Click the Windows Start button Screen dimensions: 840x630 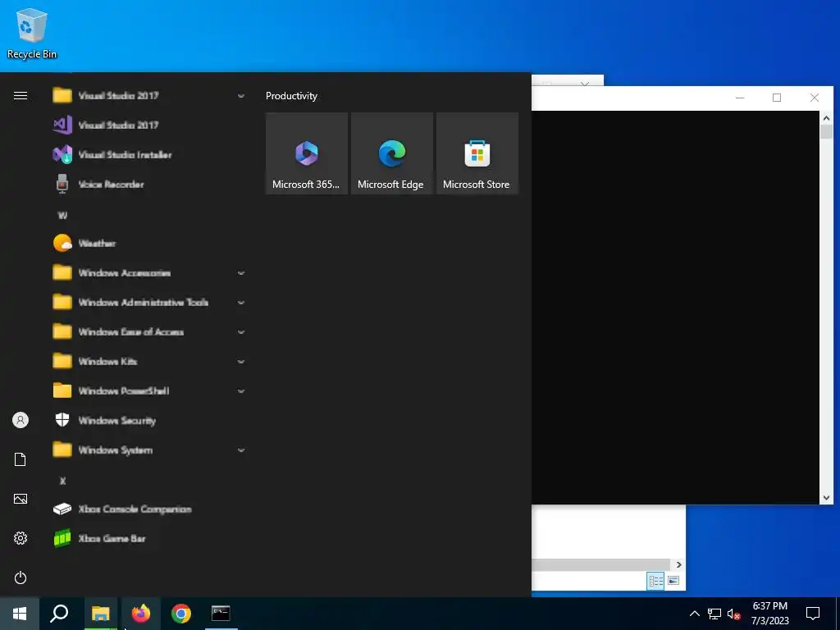20,614
